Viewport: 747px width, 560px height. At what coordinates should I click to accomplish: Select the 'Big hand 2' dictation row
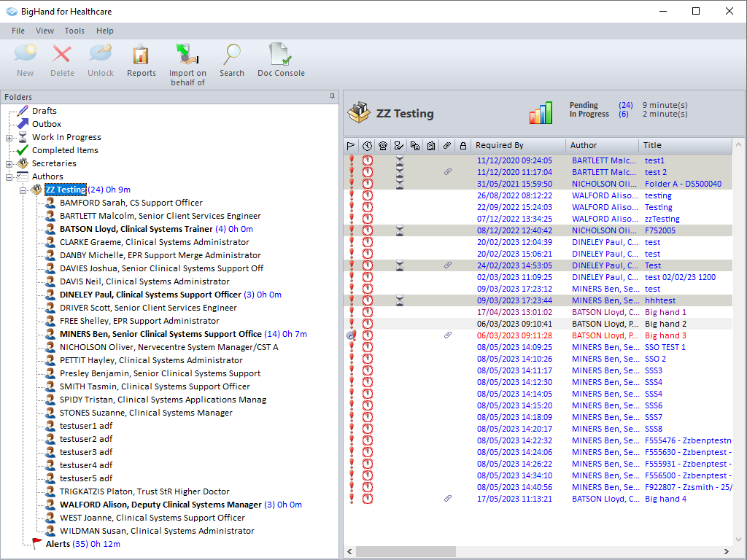(538, 324)
